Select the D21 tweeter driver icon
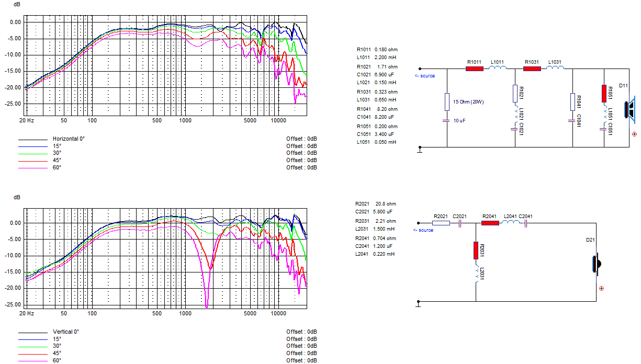 [595, 264]
